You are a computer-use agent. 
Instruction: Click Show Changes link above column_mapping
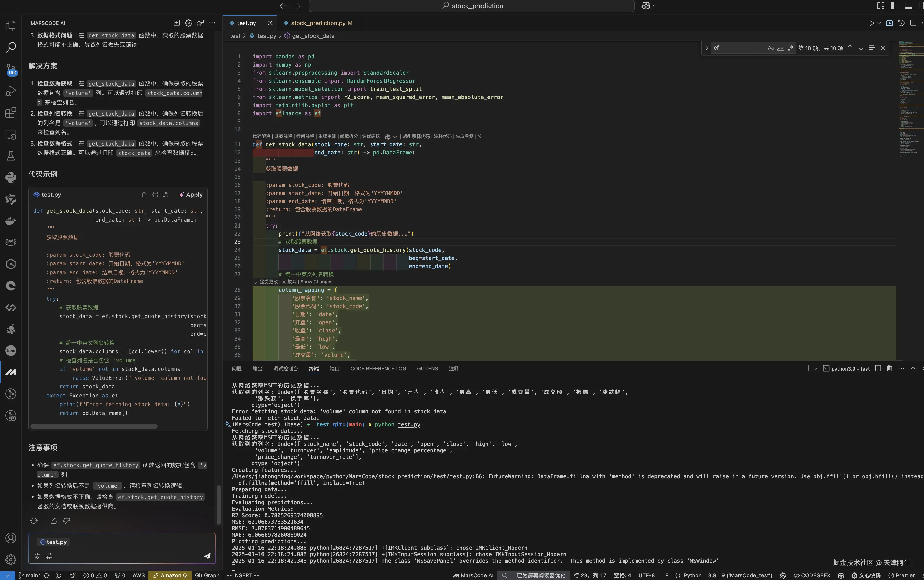(316, 282)
